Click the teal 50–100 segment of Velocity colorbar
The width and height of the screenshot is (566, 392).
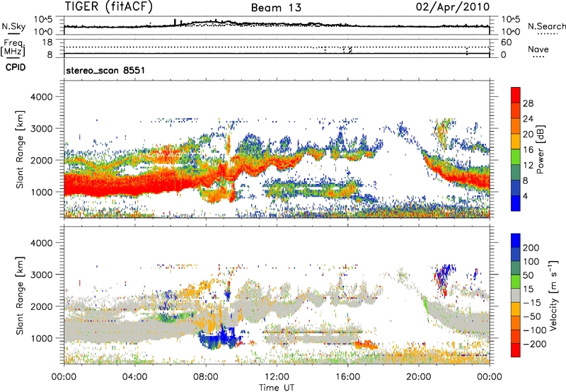pos(516,268)
